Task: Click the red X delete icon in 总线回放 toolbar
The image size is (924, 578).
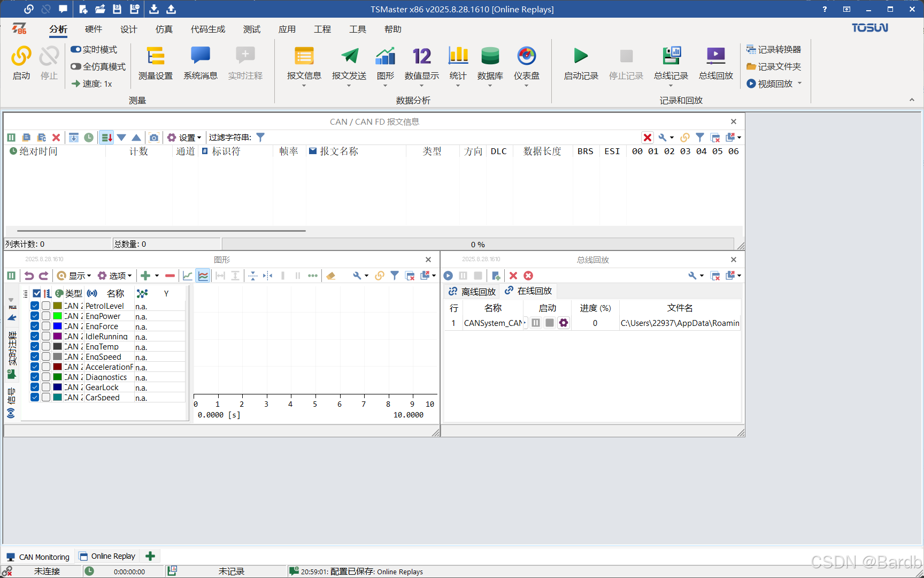Action: click(x=513, y=276)
